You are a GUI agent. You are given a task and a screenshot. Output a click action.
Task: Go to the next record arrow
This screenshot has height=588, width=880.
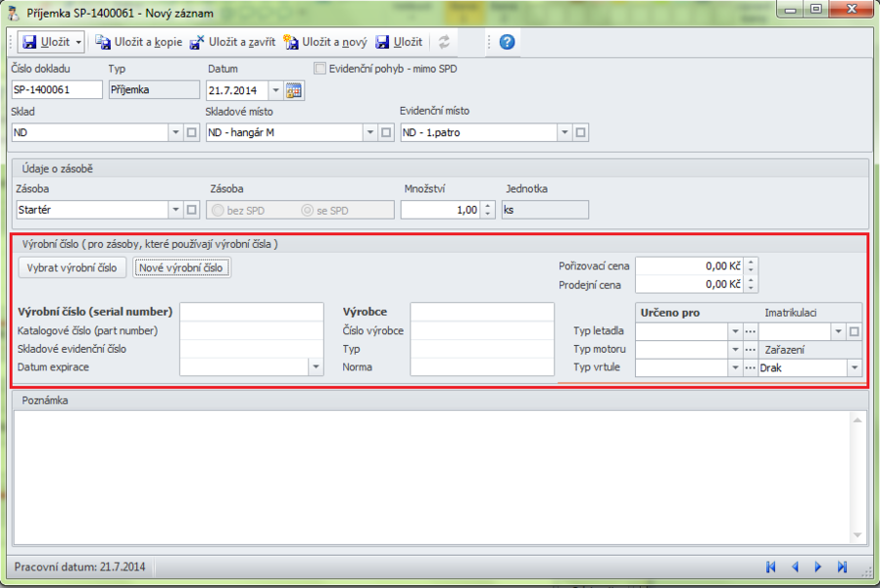[x=818, y=566]
